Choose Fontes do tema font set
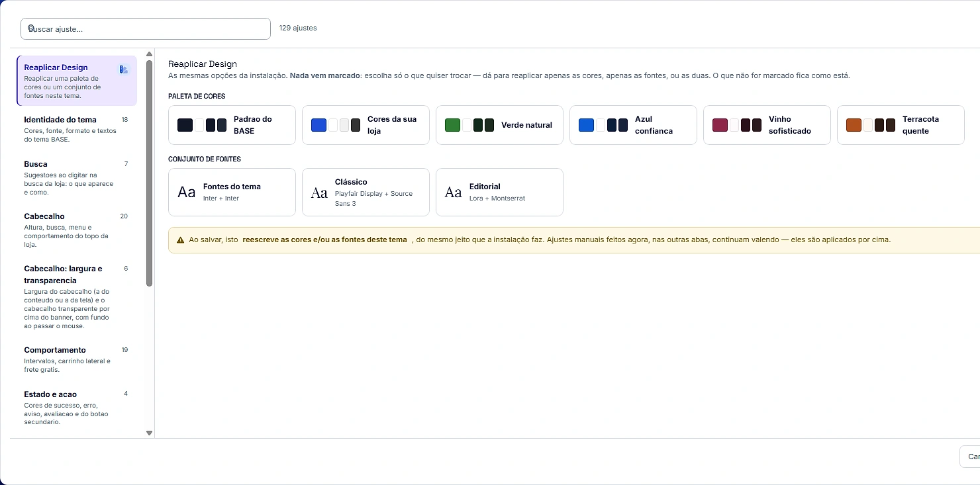The height and width of the screenshot is (485, 980). [x=232, y=192]
